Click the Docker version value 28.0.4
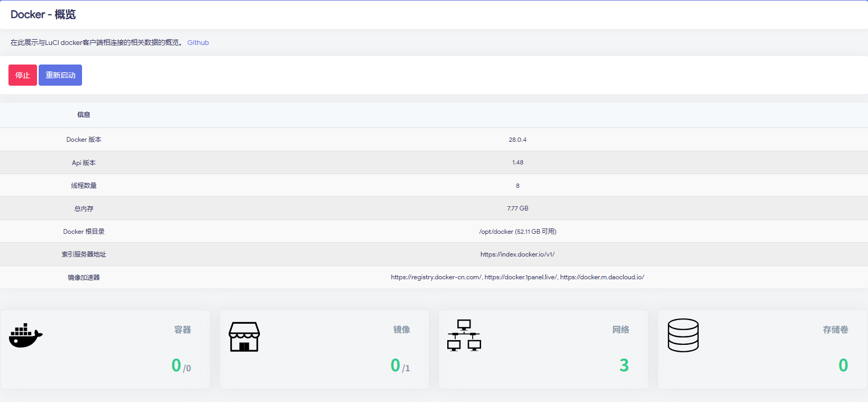This screenshot has height=402, width=868. pyautogui.click(x=518, y=140)
